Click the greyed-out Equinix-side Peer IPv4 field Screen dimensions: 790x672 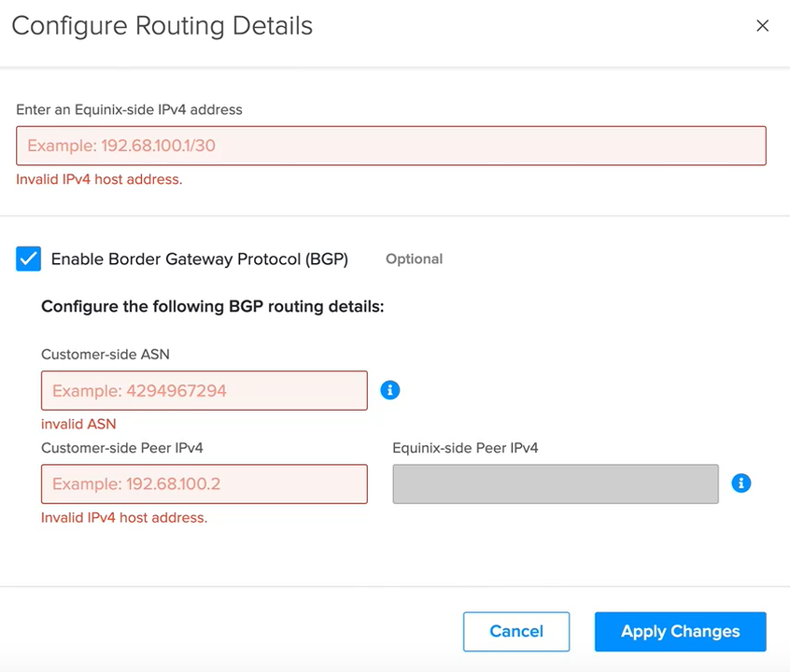[x=556, y=484]
